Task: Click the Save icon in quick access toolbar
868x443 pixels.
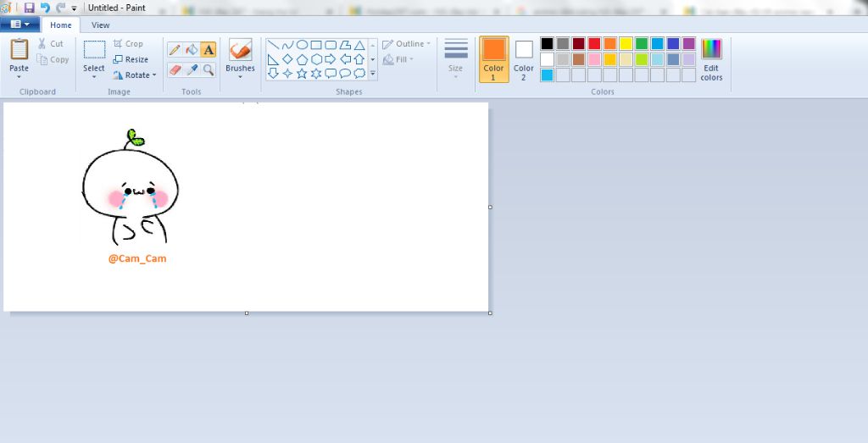Action: coord(30,8)
